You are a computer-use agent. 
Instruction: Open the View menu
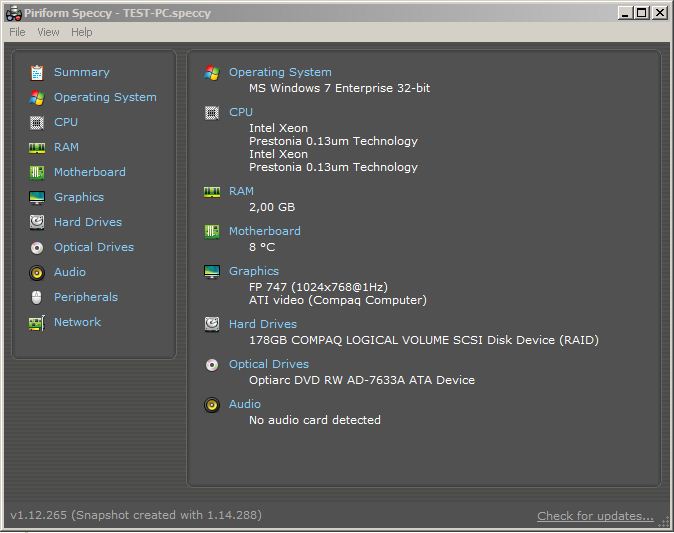48,32
